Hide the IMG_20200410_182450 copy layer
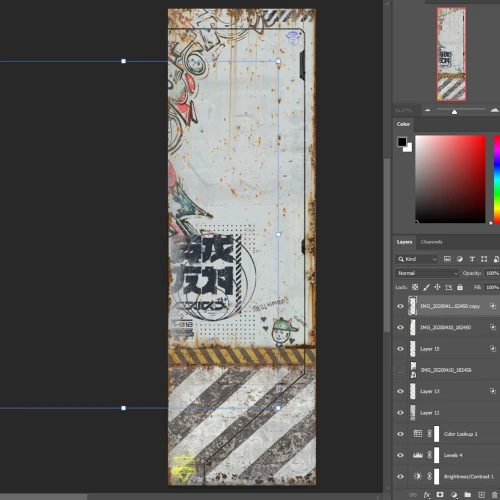 (x=400, y=306)
